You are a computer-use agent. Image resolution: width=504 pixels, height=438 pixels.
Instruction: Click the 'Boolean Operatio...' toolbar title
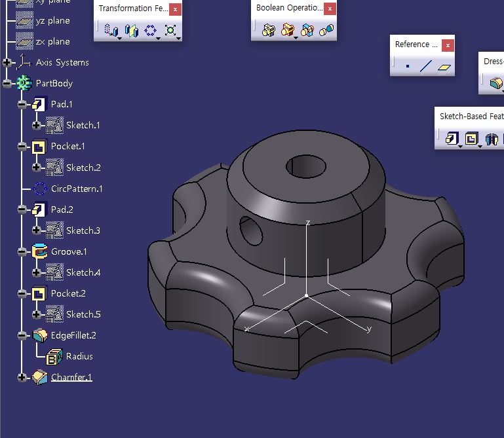(289, 8)
